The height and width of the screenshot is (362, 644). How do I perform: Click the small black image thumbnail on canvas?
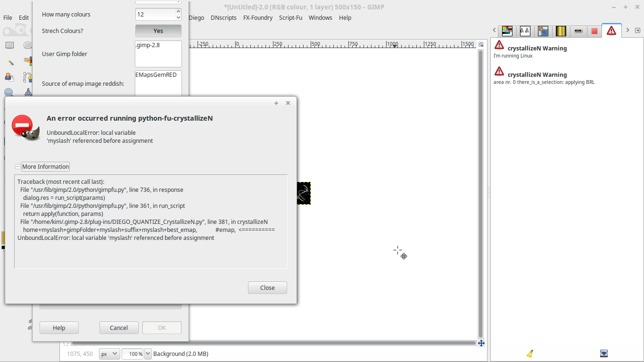[x=304, y=193]
